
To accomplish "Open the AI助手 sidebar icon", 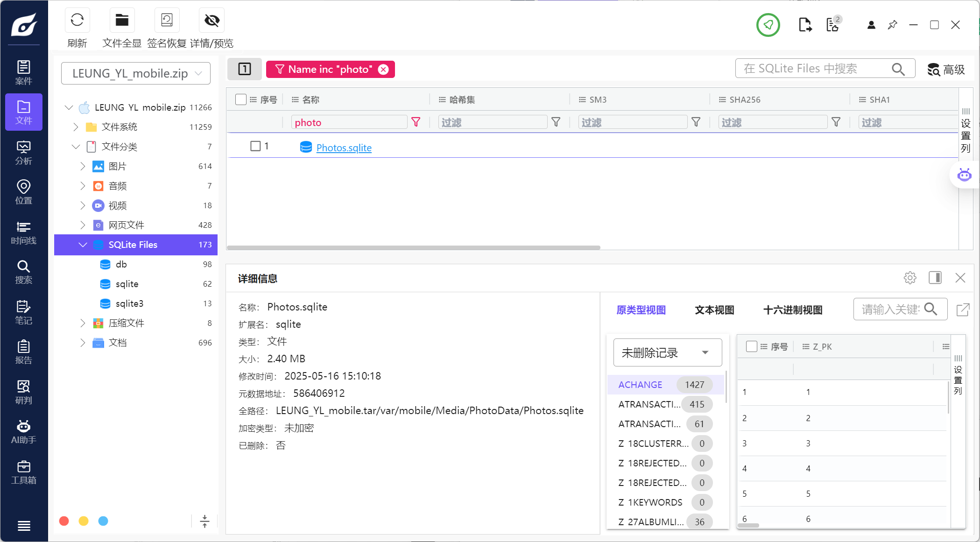I will coord(23,432).
